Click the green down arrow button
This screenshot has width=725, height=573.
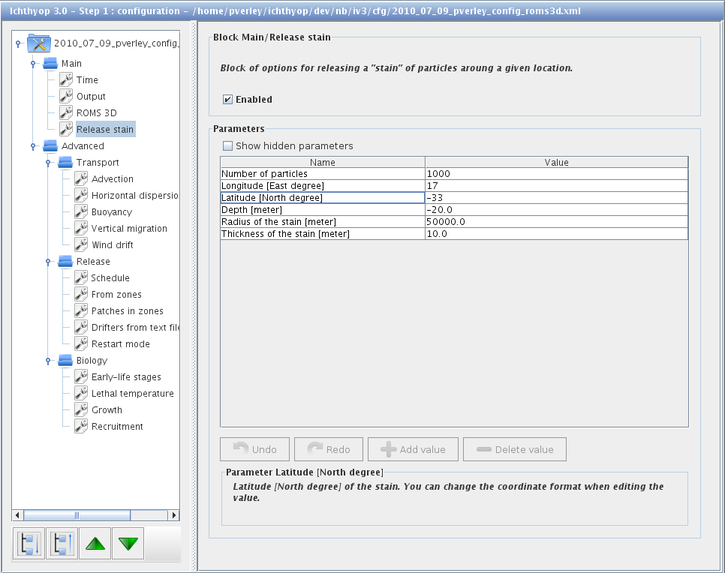(128, 543)
